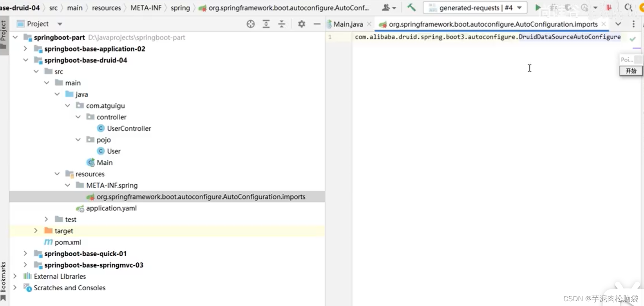
Task: Expand the springboot-base-quick-01 module
Action: click(25, 254)
